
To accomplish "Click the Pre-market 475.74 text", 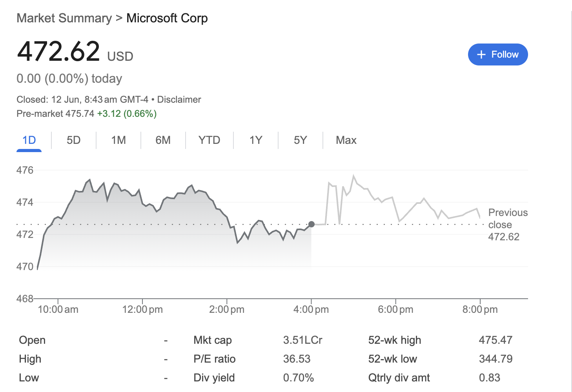I will pyautogui.click(x=55, y=114).
